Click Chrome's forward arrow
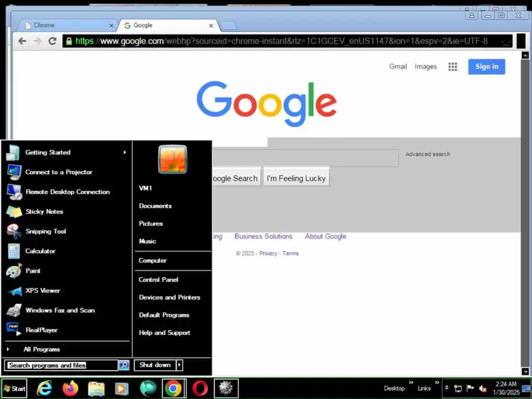Screen dimensions: 532x399 coord(37,41)
